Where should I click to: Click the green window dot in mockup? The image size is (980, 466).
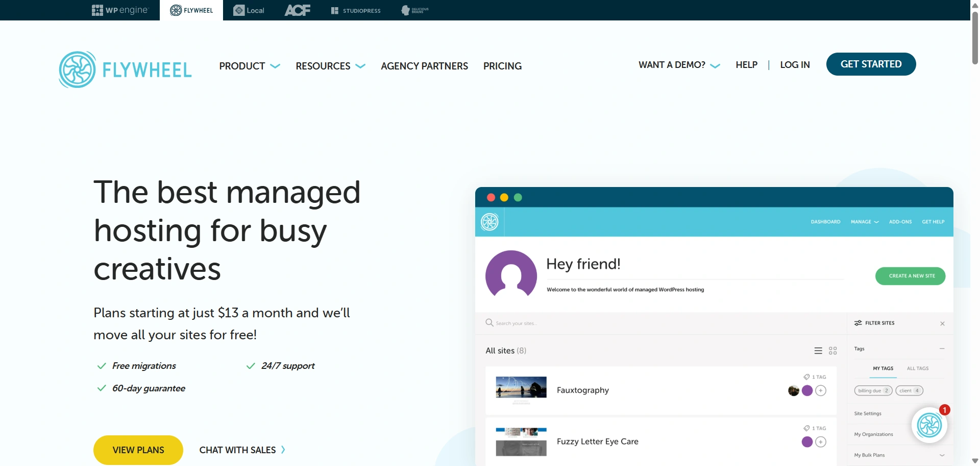tap(518, 198)
